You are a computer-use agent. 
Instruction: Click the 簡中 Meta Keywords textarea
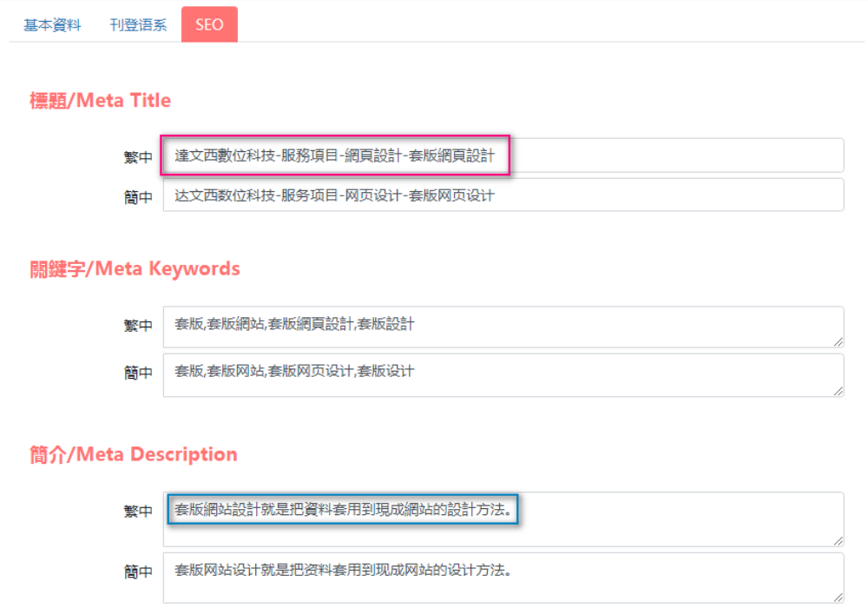pos(503,375)
